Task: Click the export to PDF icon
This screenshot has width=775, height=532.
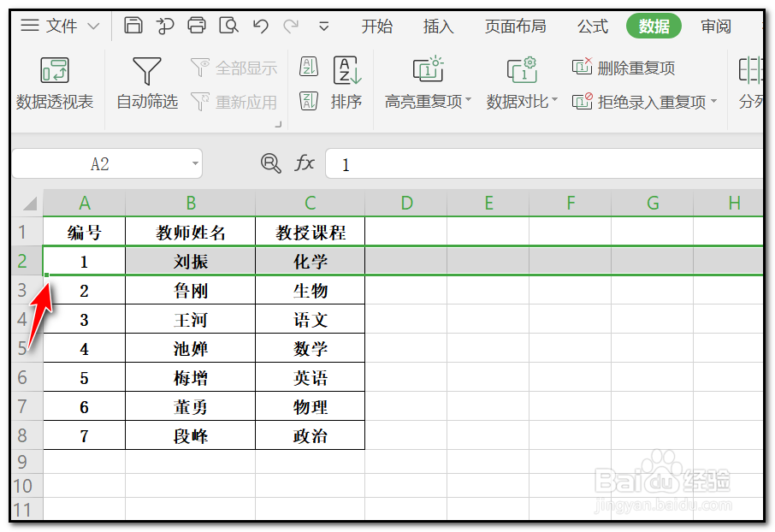Action: click(x=165, y=25)
